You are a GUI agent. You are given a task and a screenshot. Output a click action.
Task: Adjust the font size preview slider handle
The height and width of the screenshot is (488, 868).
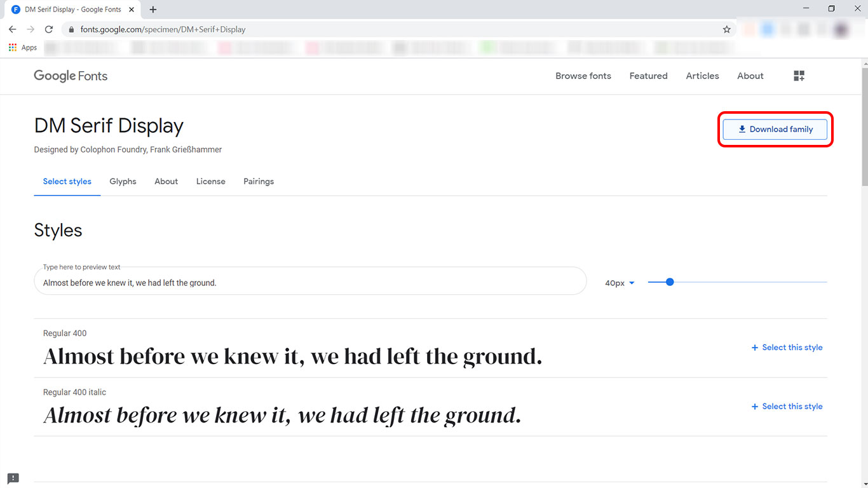[x=670, y=282]
